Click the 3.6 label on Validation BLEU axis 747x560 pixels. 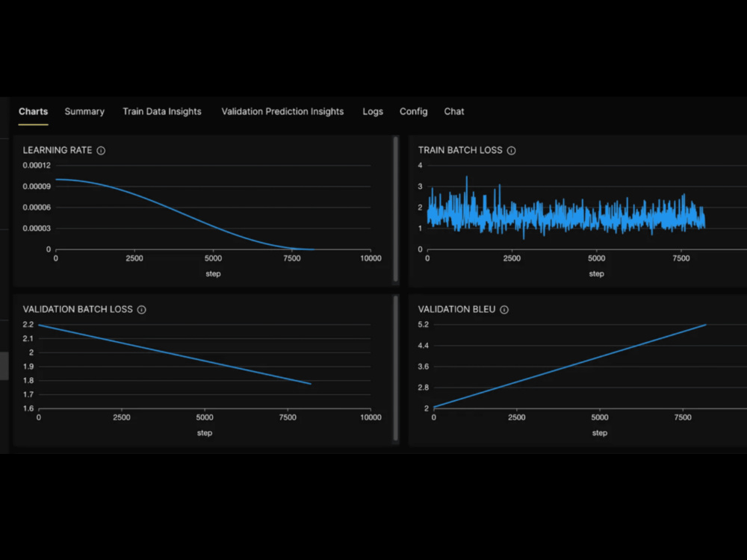coord(423,366)
